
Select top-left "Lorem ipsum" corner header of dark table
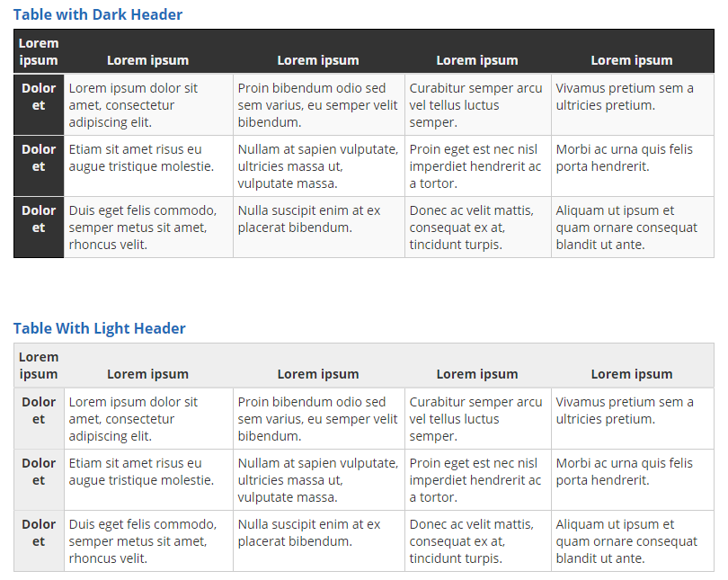pyautogui.click(x=39, y=51)
